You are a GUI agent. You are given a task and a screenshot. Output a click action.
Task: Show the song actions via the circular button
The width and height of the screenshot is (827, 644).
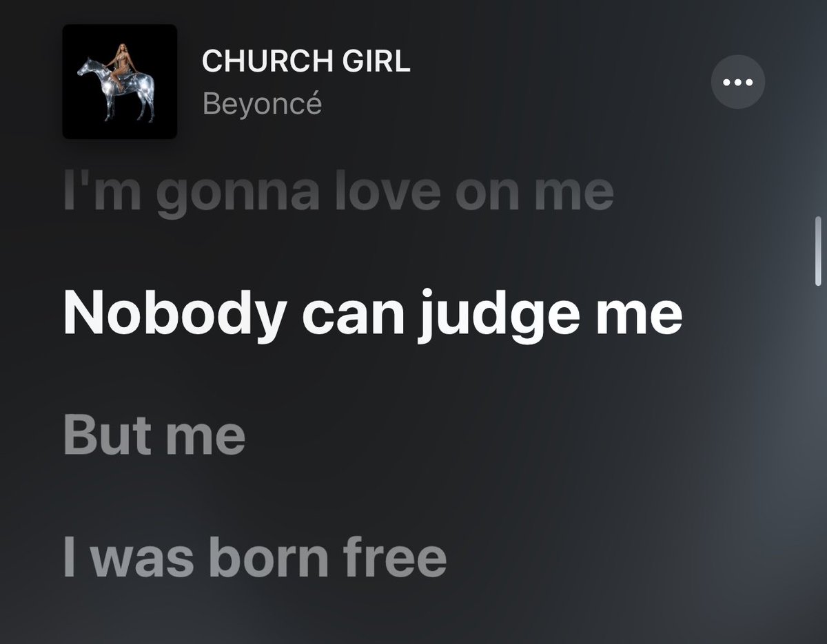[737, 82]
